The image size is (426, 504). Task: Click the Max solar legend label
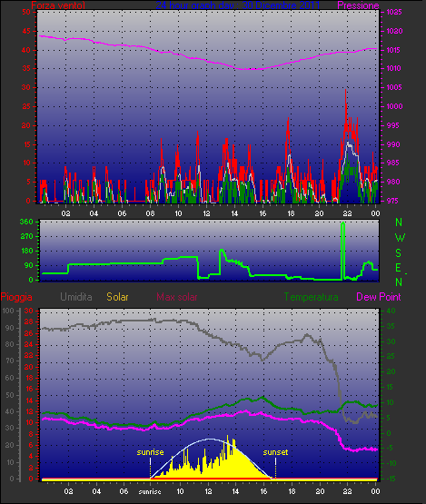coord(177,297)
